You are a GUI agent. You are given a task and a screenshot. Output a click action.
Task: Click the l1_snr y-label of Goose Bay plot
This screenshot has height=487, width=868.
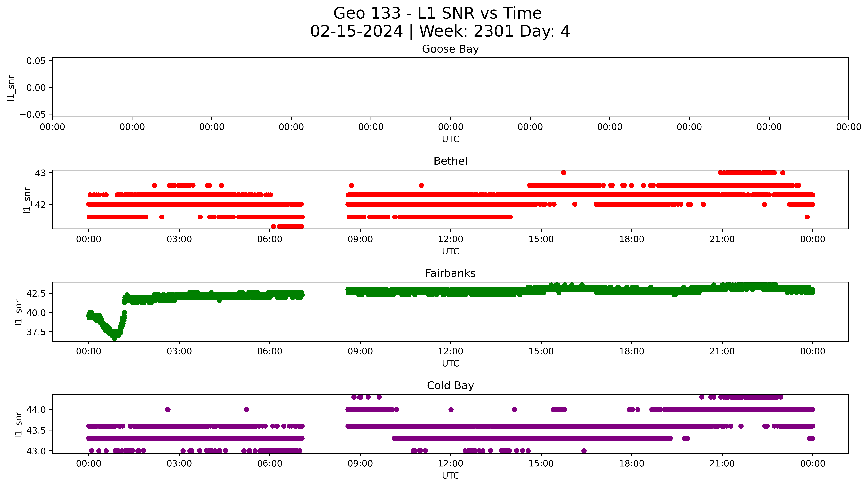point(11,88)
